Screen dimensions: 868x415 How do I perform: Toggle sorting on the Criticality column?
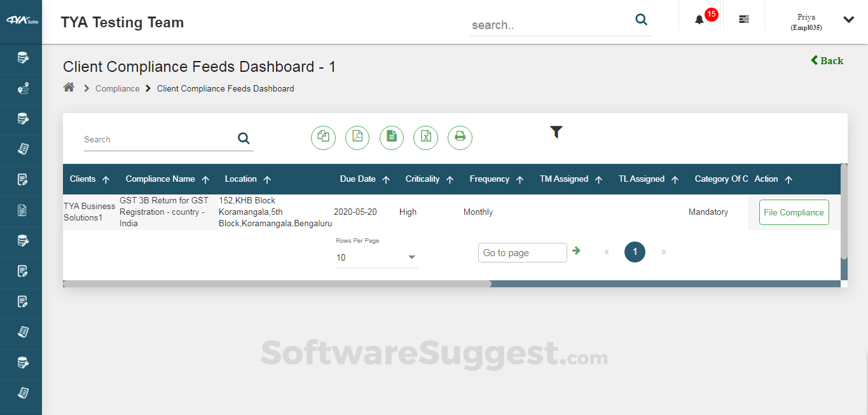(451, 179)
